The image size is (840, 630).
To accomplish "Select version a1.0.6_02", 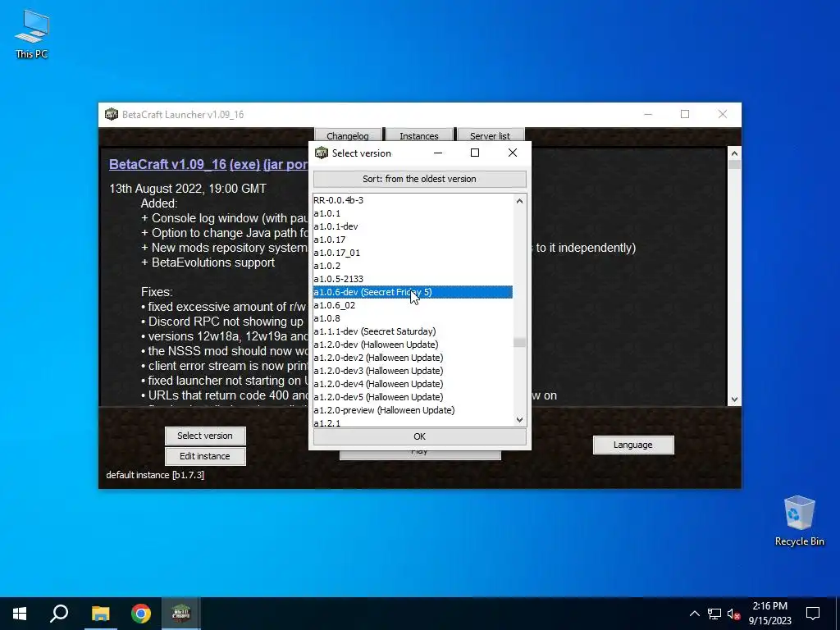I will pyautogui.click(x=413, y=305).
